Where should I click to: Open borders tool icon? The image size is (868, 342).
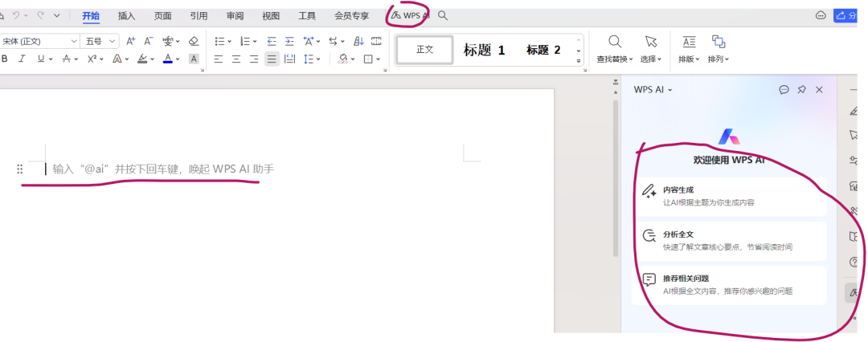pos(368,59)
